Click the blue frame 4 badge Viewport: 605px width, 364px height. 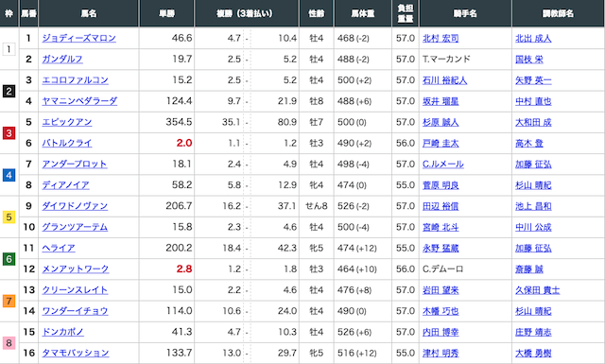click(9, 175)
